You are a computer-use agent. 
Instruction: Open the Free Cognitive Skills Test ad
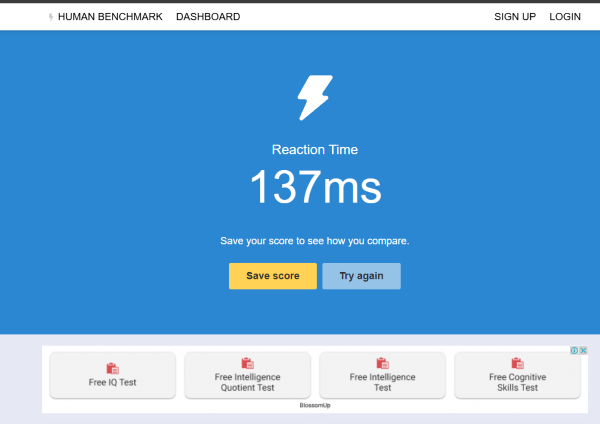(x=517, y=375)
